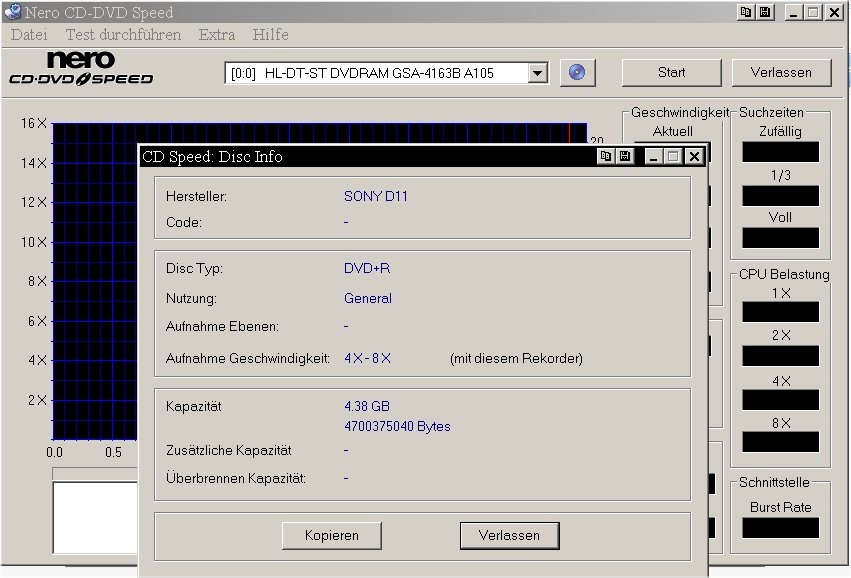
Task: Click the CPU Belastung 1X display
Action: (780, 313)
